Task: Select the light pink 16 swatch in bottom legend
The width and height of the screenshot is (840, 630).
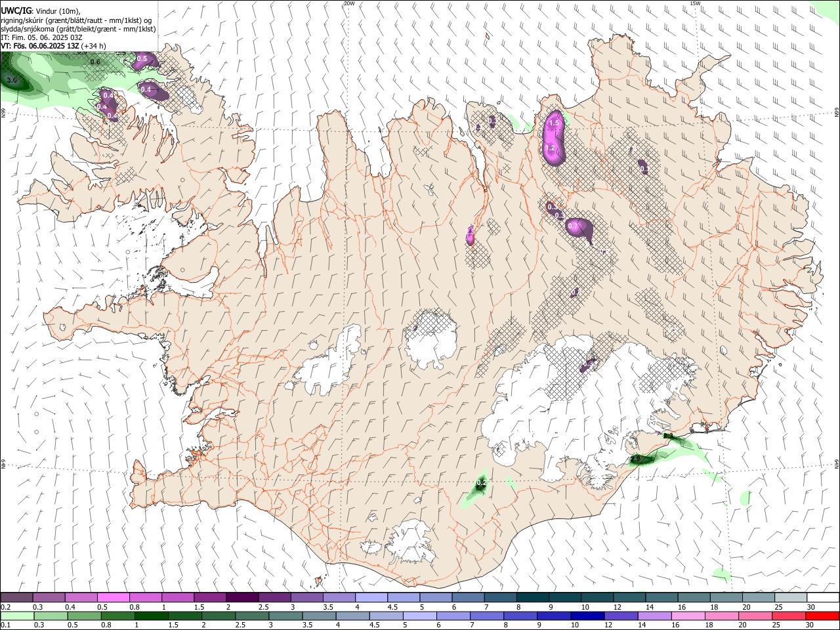Action: pyautogui.click(x=688, y=616)
